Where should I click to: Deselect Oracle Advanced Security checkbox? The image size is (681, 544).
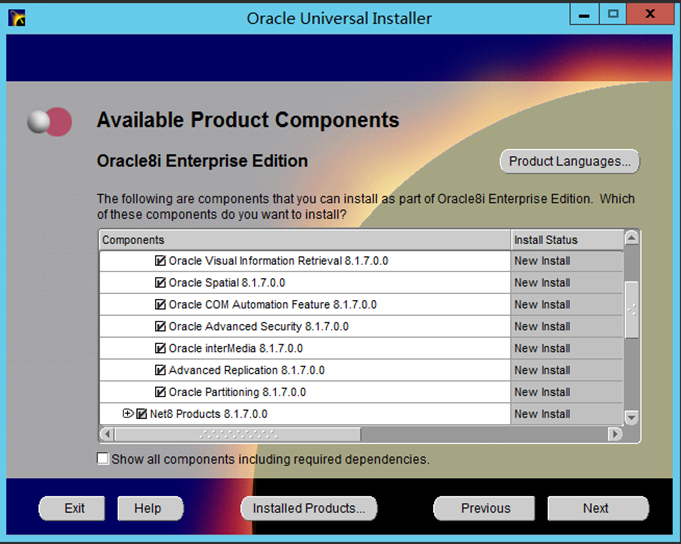(160, 326)
